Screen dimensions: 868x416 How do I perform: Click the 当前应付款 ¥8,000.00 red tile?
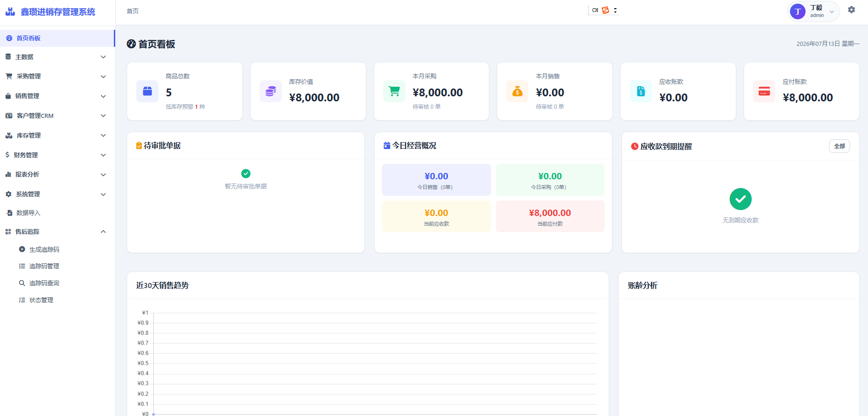550,216
